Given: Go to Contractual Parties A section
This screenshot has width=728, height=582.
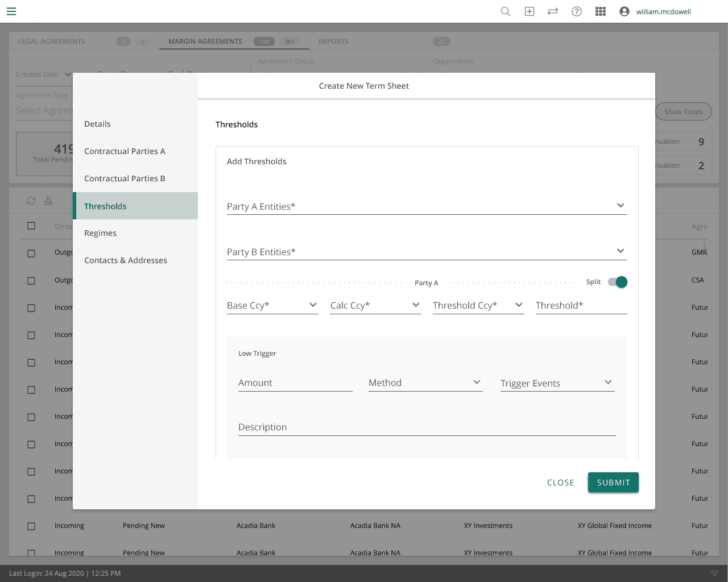Looking at the screenshot, I should (125, 151).
